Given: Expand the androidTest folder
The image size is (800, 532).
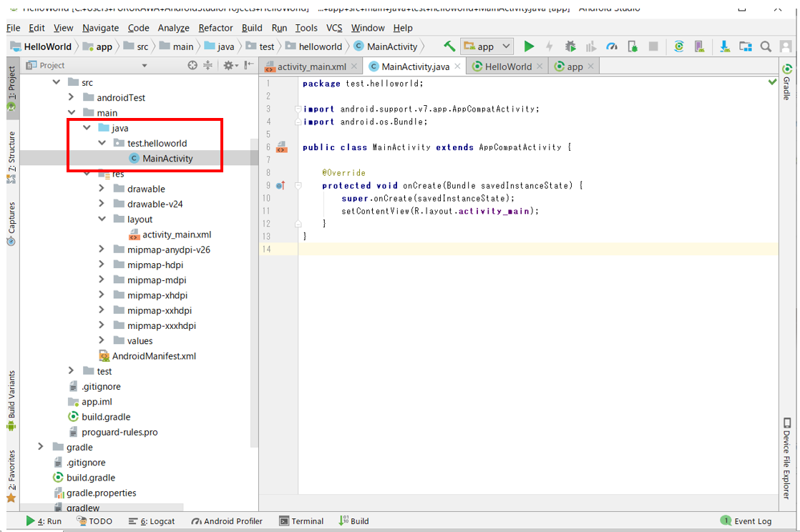Looking at the screenshot, I should tap(72, 97).
